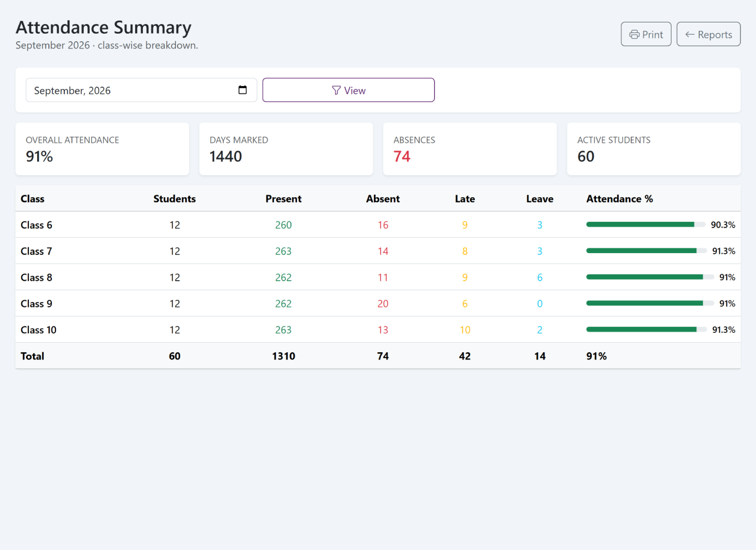Click the Attendance % column header
Image resolution: width=756 pixels, height=550 pixels.
point(620,199)
